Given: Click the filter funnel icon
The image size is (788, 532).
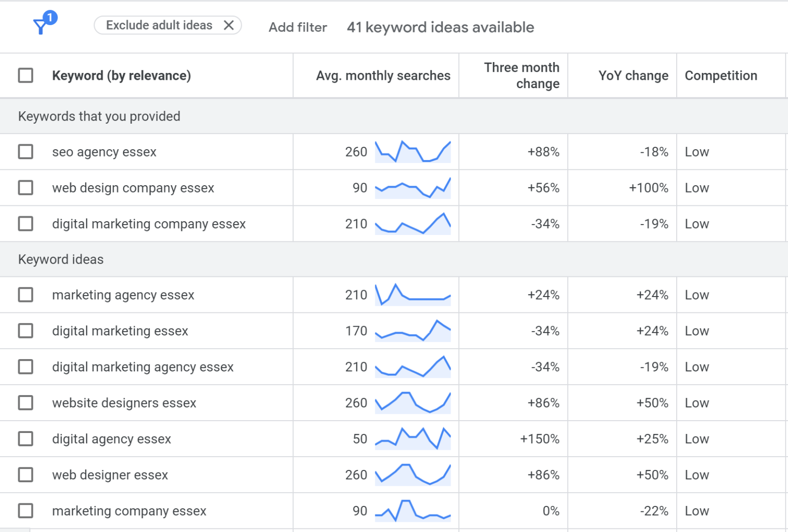Looking at the screenshot, I should coord(41,26).
